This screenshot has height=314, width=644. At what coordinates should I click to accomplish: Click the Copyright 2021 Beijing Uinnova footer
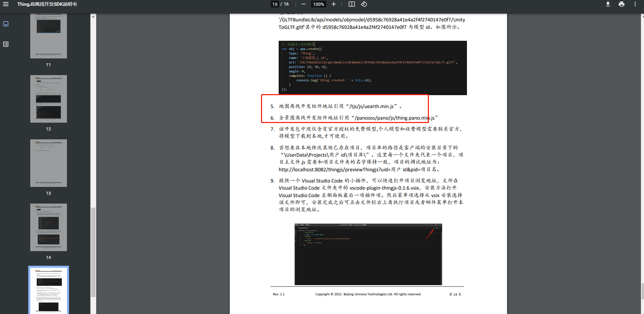pos(368,294)
